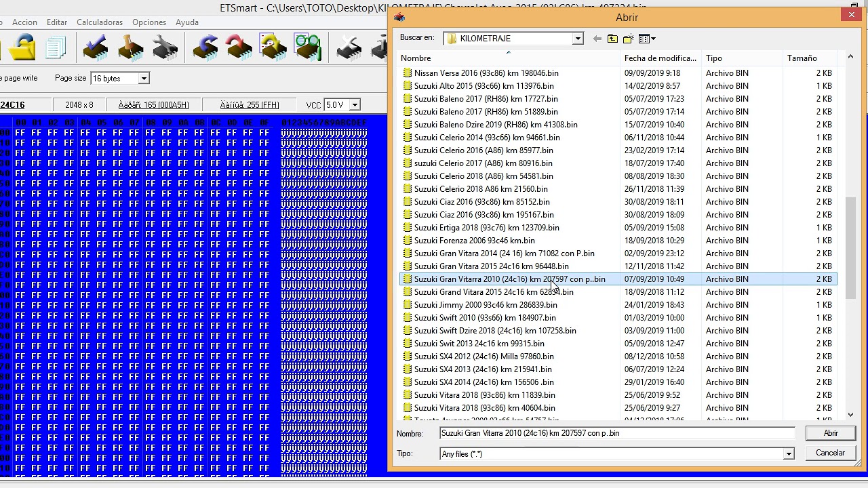Click the file icon beside Suzuki Forenza 2006

(x=407, y=240)
